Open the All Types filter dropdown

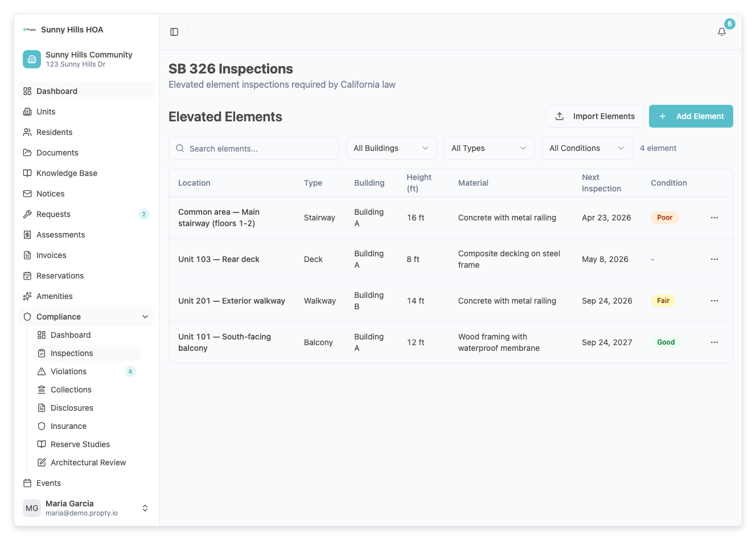(x=489, y=148)
